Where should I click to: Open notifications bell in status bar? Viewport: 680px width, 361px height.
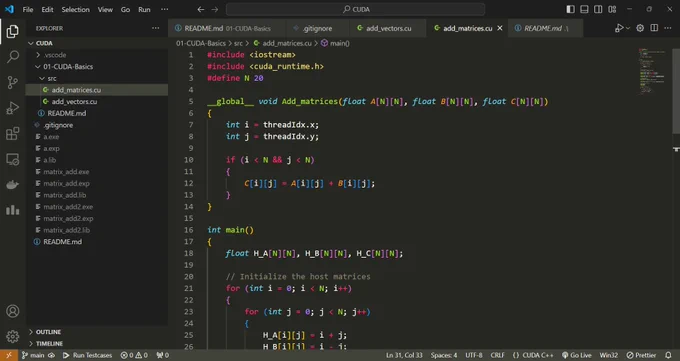pyautogui.click(x=668, y=355)
